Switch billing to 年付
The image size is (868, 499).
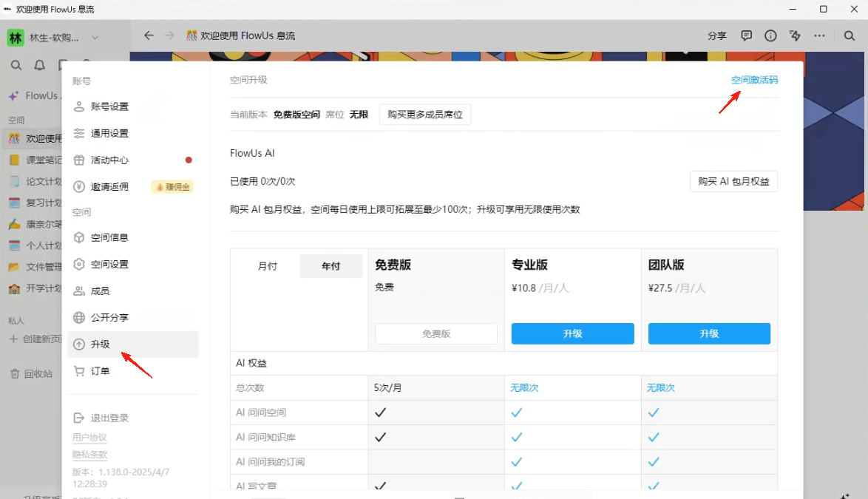click(x=331, y=266)
